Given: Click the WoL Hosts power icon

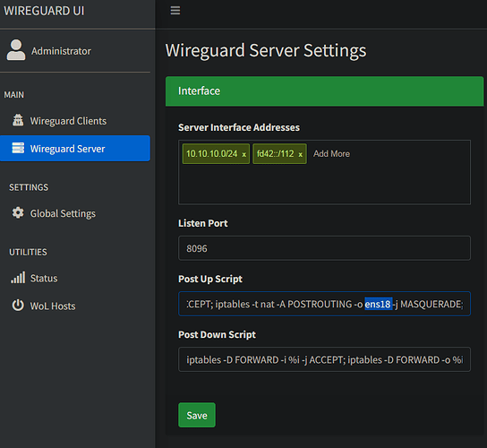Looking at the screenshot, I should 18,306.
